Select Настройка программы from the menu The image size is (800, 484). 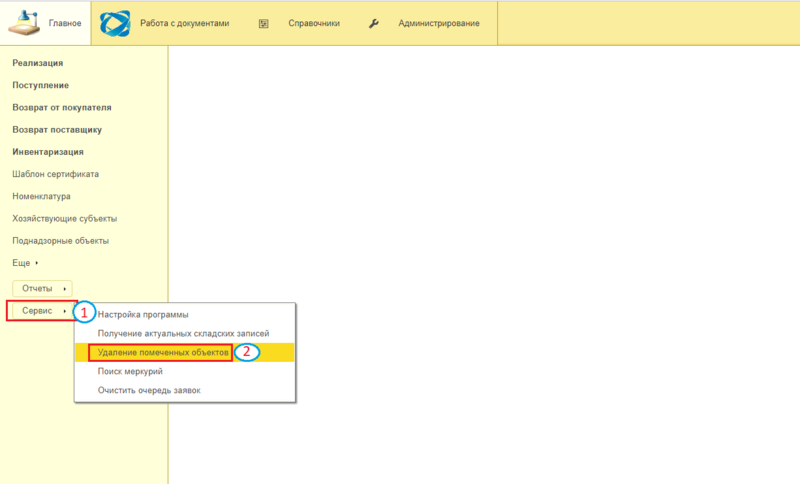143,315
